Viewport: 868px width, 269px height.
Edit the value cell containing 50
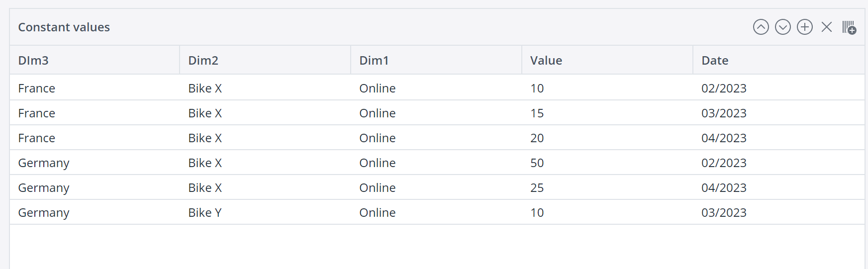coord(537,163)
